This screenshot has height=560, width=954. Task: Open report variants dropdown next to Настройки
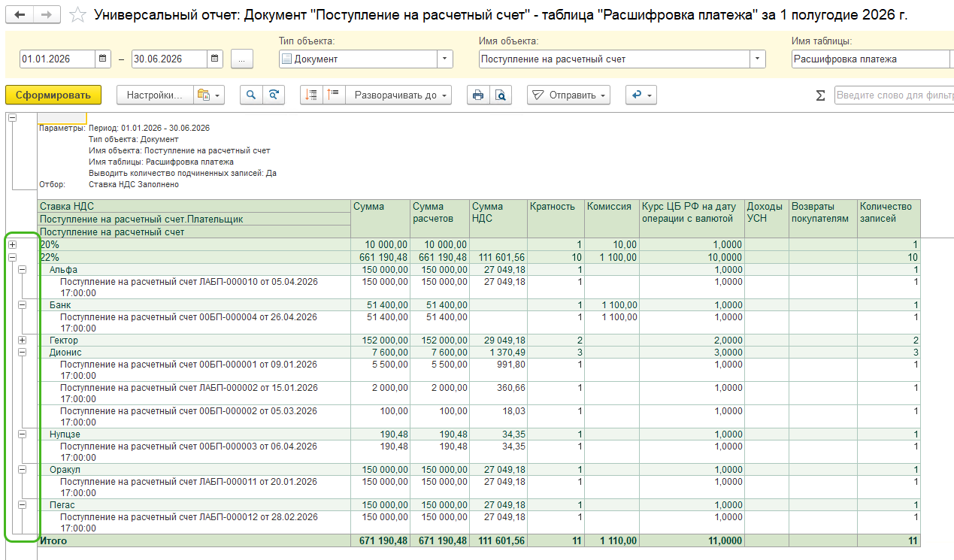(209, 95)
